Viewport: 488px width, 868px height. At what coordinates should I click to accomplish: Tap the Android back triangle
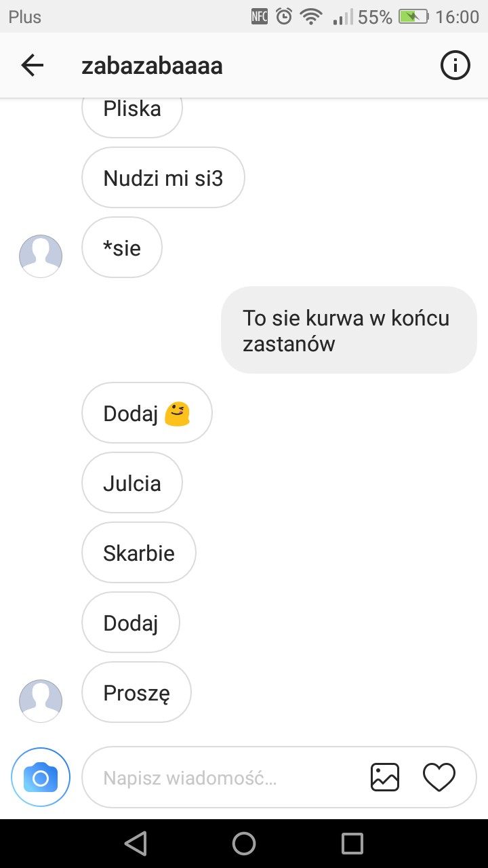(136, 844)
